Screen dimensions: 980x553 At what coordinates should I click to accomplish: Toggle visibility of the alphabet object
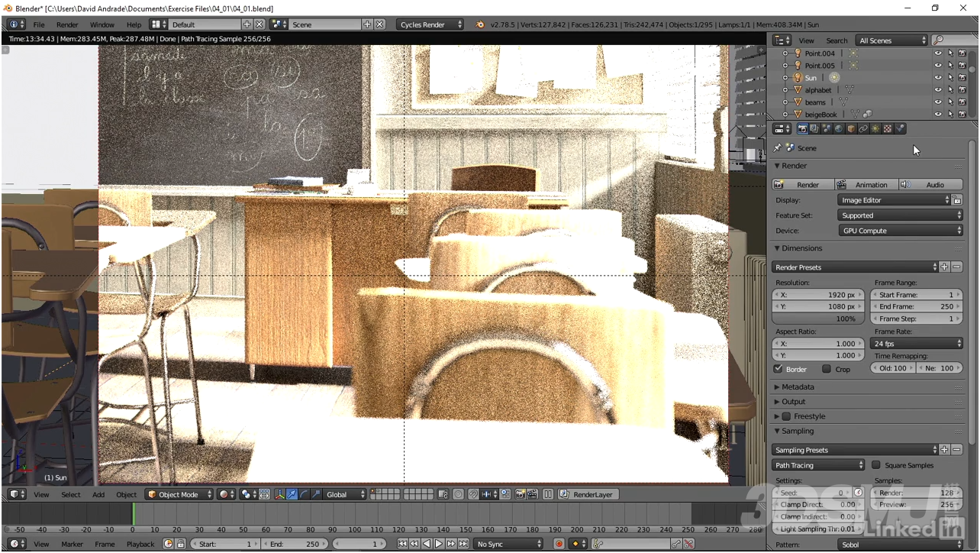pyautogui.click(x=938, y=90)
